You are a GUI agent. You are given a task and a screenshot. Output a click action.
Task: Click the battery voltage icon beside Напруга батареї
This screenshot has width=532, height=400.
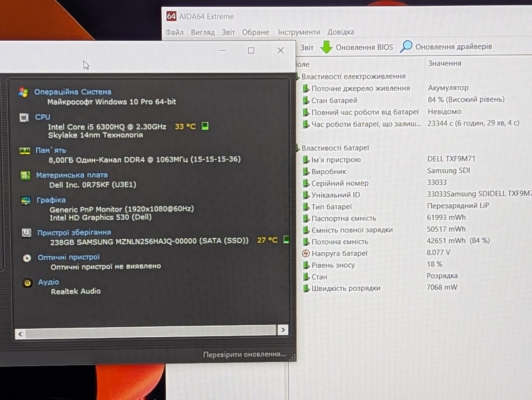point(305,253)
